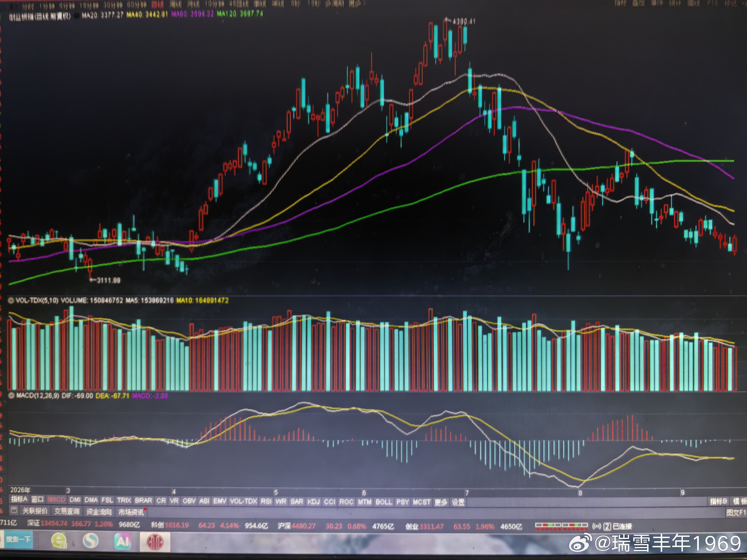Open the 关联报价 related quotes panel
The height and width of the screenshot is (560, 747).
(x=35, y=511)
